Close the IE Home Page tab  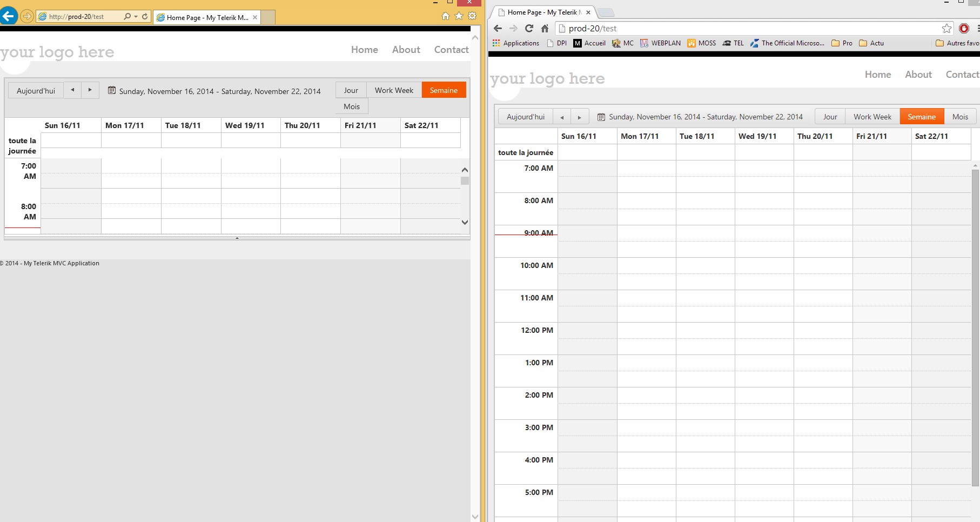pyautogui.click(x=255, y=17)
